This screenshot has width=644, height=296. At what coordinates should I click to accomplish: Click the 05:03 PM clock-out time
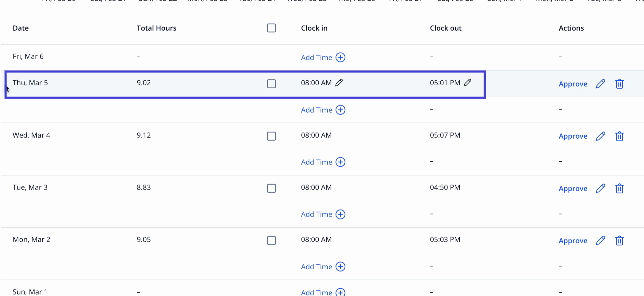pos(445,240)
